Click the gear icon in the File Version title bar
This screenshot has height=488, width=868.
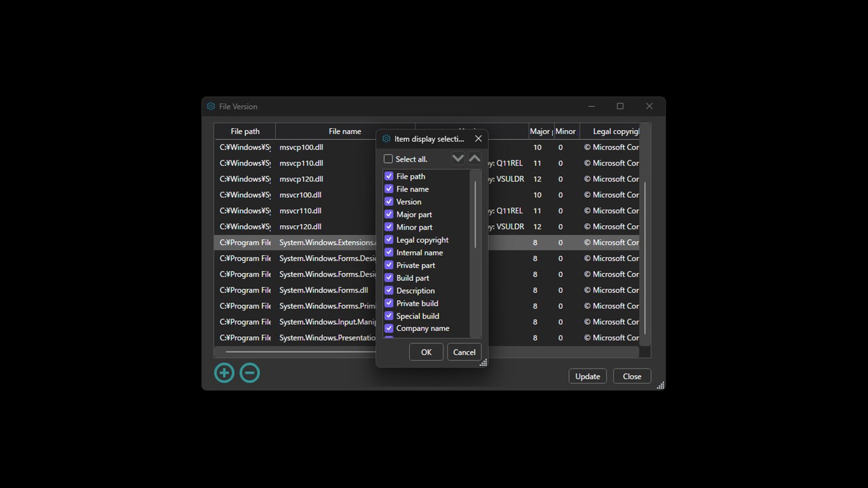pyautogui.click(x=210, y=106)
